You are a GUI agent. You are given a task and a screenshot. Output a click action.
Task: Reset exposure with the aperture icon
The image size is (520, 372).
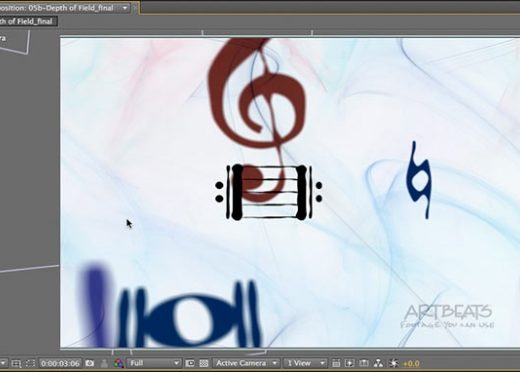click(x=394, y=363)
